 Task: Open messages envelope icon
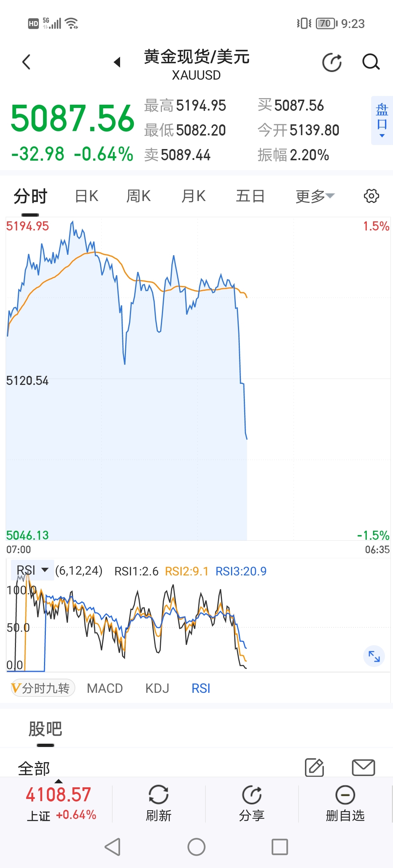[x=363, y=768]
